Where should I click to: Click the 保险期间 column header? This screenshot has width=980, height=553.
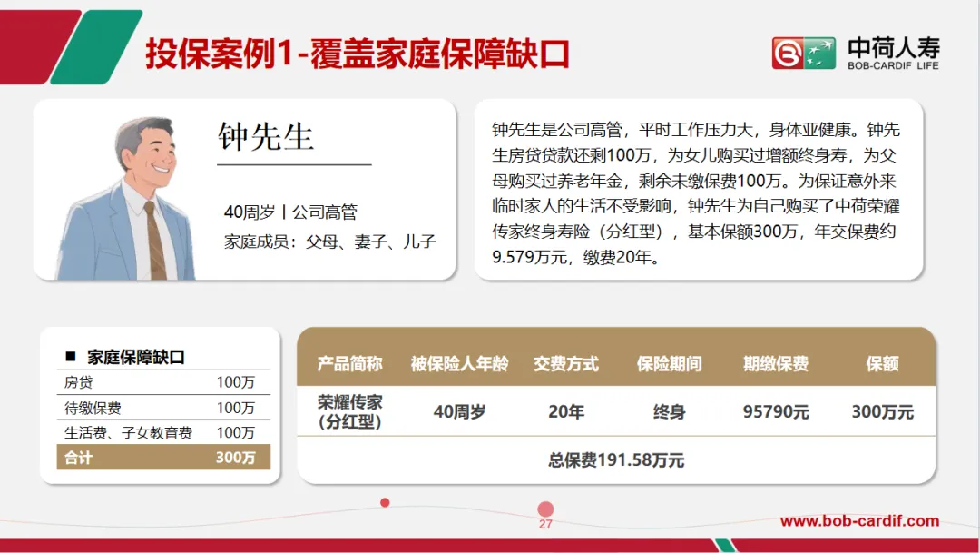point(670,363)
